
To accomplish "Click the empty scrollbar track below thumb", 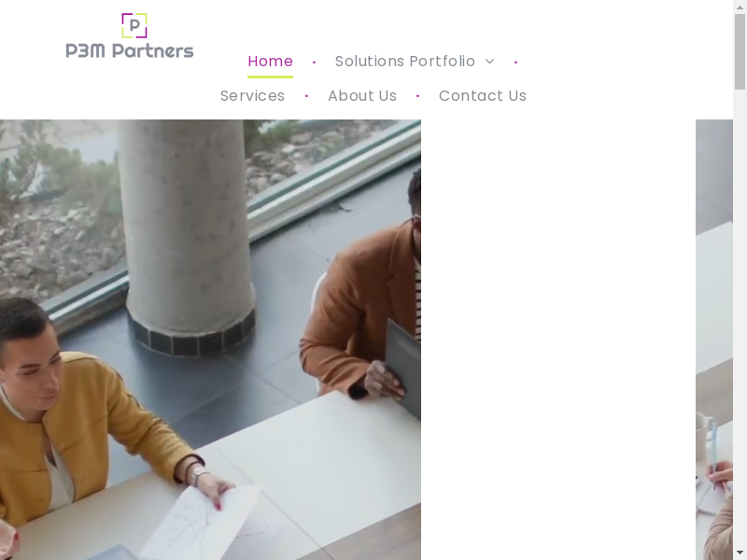I will (x=740, y=317).
